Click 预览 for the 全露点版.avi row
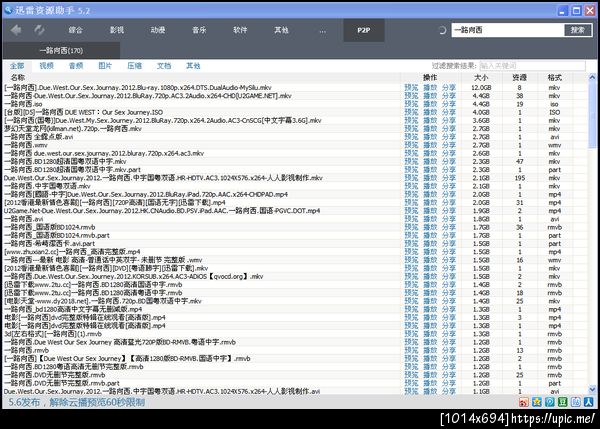 click(x=411, y=137)
